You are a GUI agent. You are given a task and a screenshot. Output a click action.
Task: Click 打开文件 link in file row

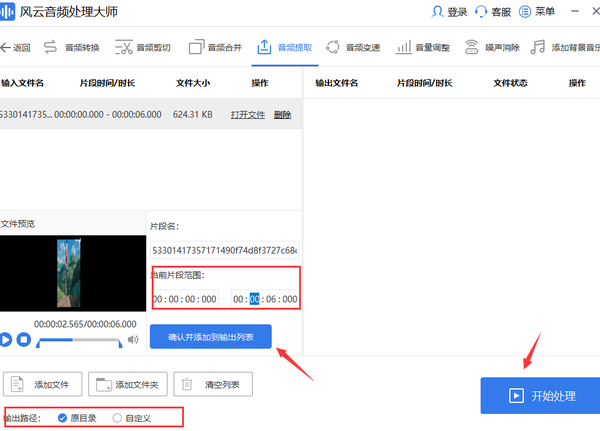point(247,115)
